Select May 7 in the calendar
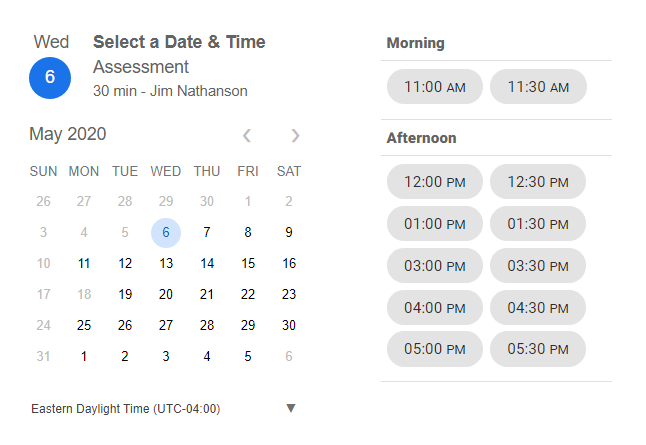Screen dimensions: 646x445 [x=207, y=232]
